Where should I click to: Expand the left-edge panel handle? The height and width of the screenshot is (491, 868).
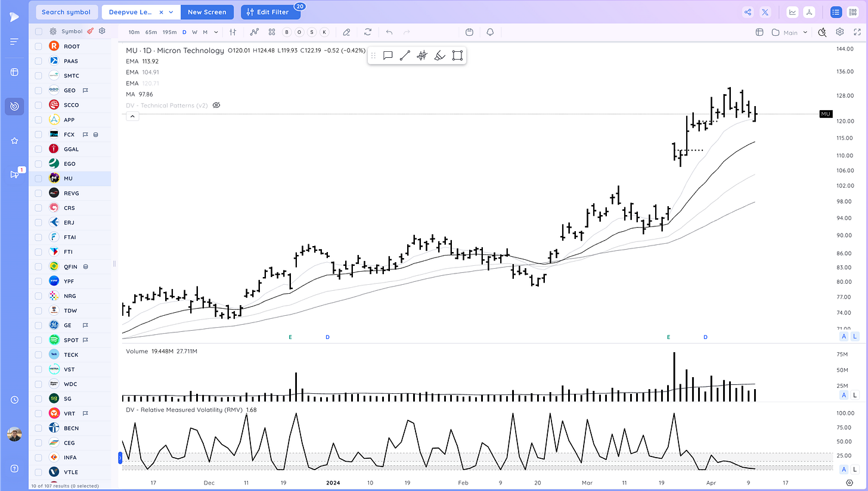click(120, 458)
